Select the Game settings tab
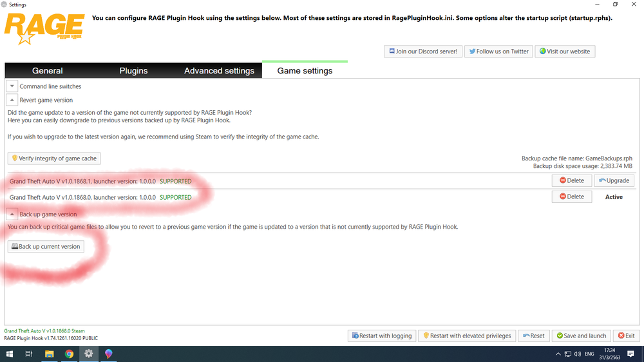 [x=305, y=70]
